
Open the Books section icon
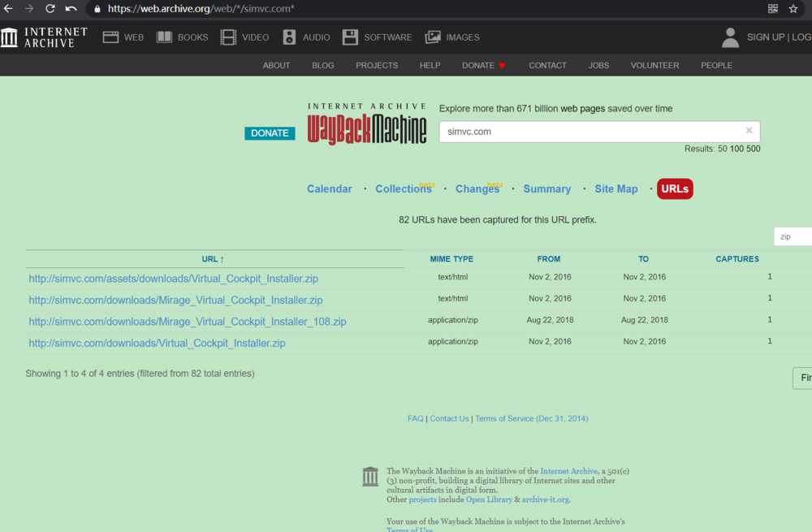(164, 37)
